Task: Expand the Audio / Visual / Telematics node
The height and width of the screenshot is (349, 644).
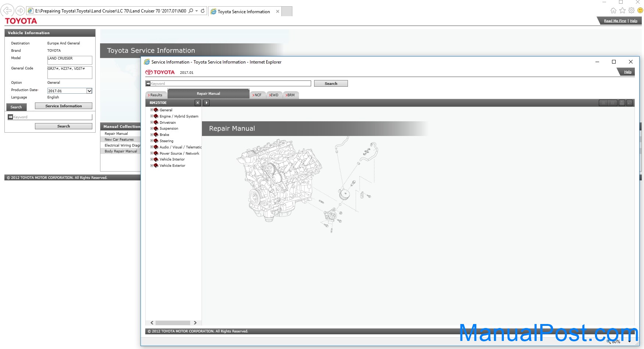Action: [152, 147]
